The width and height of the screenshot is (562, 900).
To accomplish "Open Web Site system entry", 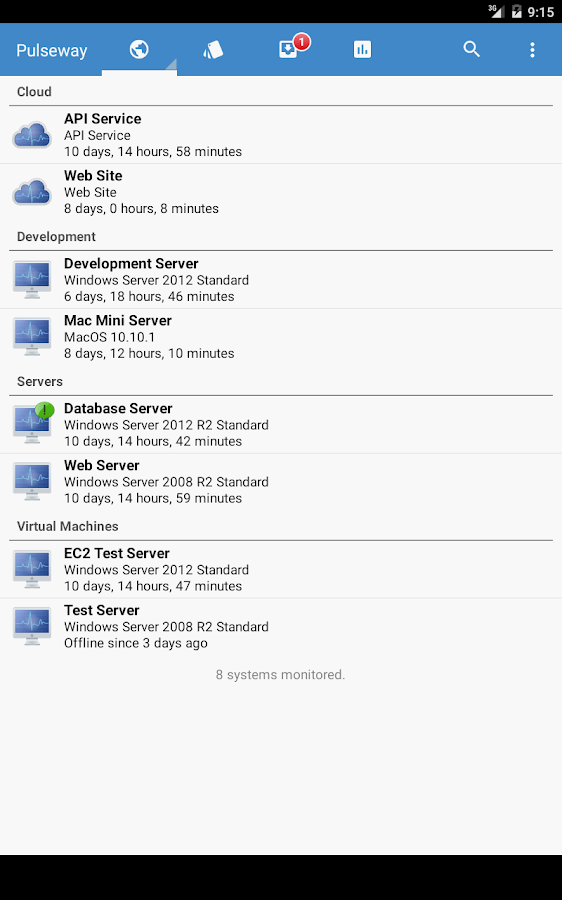I will 281,192.
